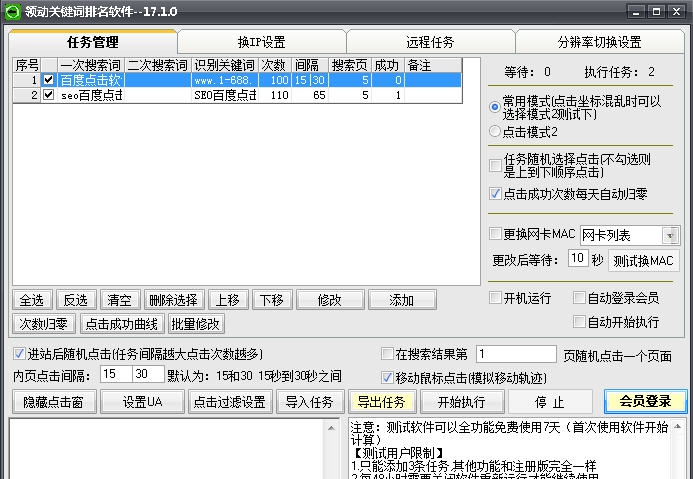Enable 在搜索结果第 checkbox
This screenshot has width=693, height=479.
pos(387,354)
